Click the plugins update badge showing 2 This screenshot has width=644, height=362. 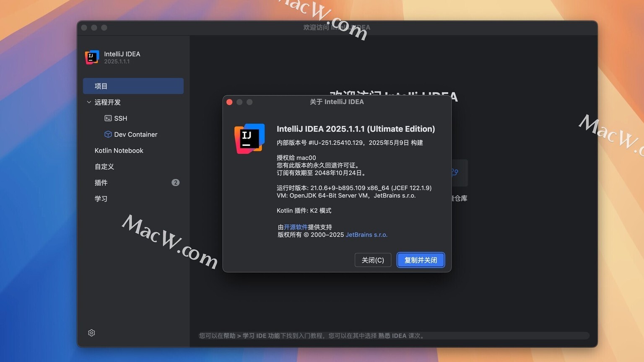(x=175, y=182)
